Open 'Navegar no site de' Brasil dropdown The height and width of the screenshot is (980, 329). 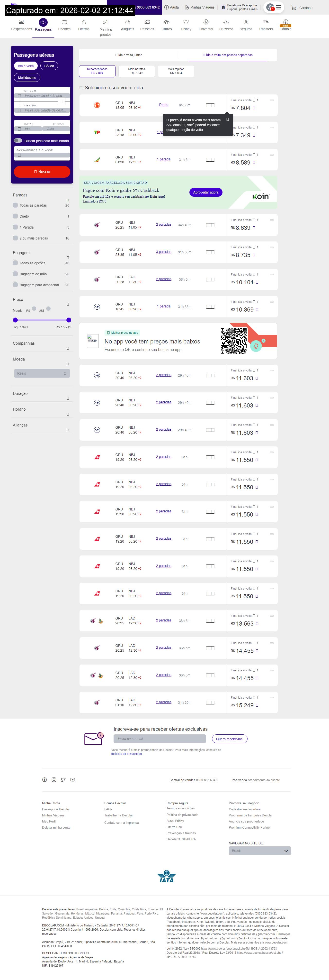tap(259, 851)
